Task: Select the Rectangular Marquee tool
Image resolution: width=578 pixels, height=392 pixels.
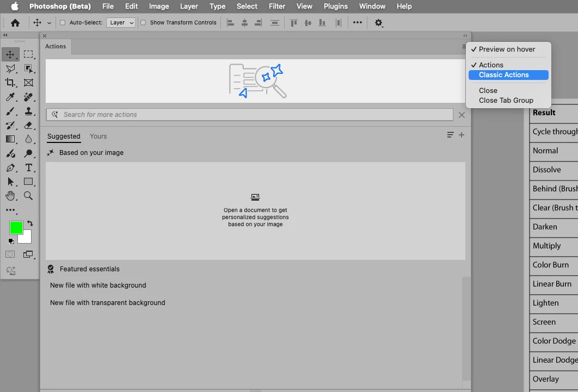Action: click(x=28, y=54)
